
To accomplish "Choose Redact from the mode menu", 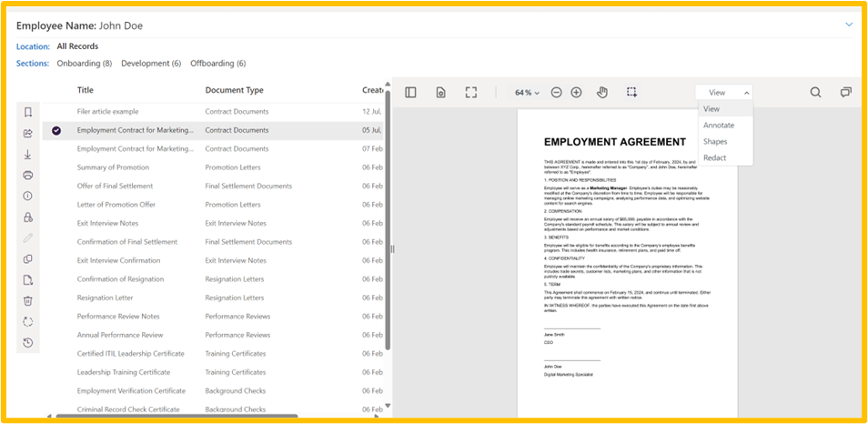I will [x=714, y=157].
